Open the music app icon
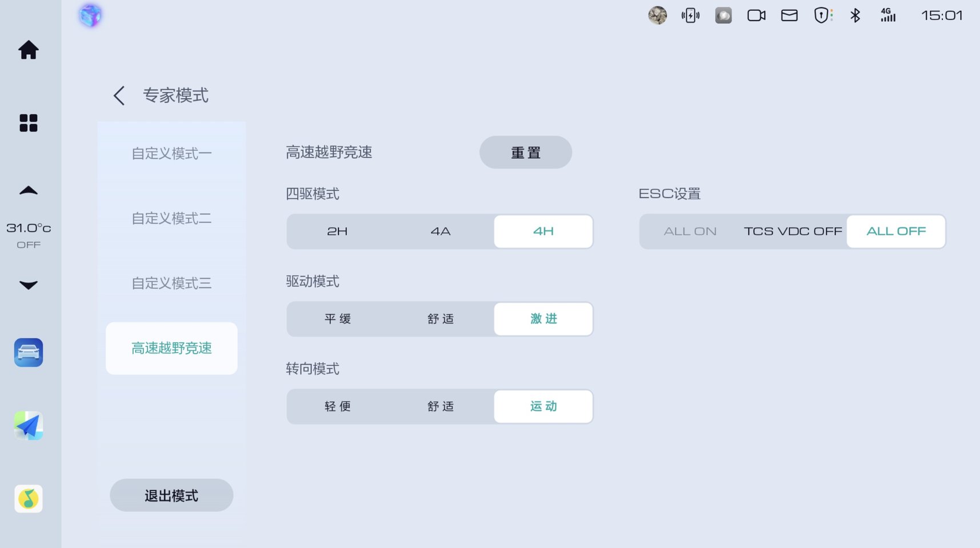The image size is (980, 548). pyautogui.click(x=29, y=499)
